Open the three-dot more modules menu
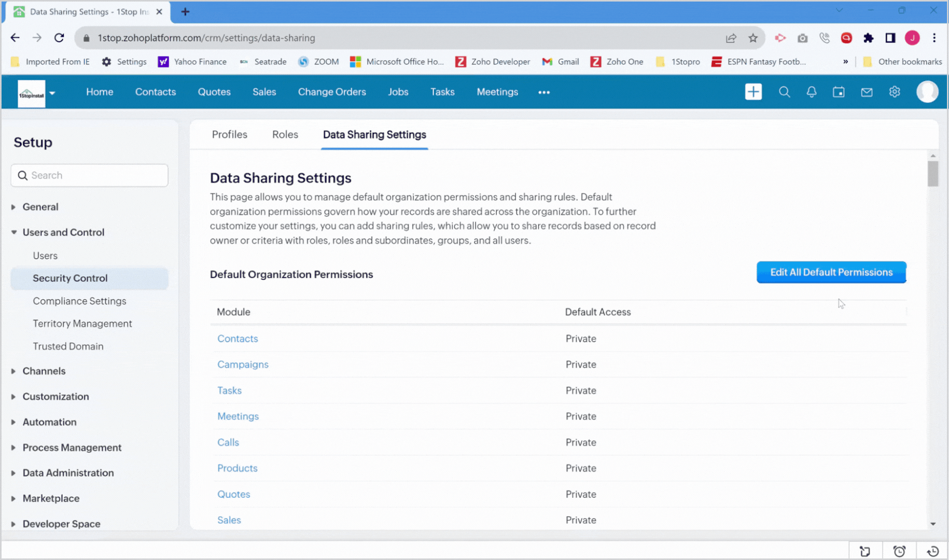The height and width of the screenshot is (560, 949). (x=543, y=92)
